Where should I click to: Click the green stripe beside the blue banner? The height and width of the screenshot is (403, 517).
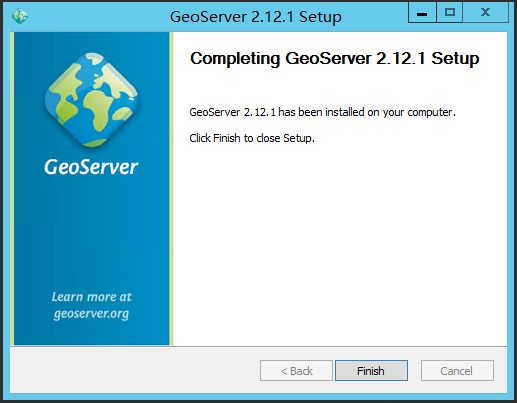click(171, 188)
